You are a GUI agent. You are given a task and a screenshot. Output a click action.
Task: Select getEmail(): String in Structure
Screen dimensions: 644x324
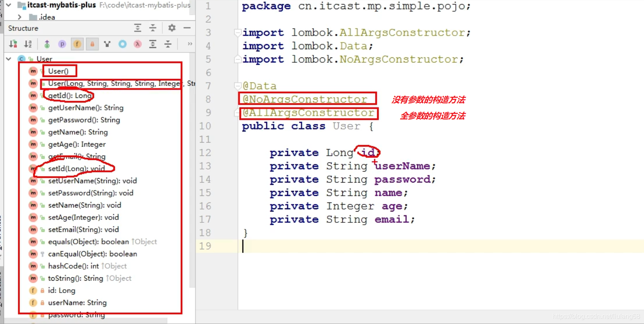pos(77,157)
